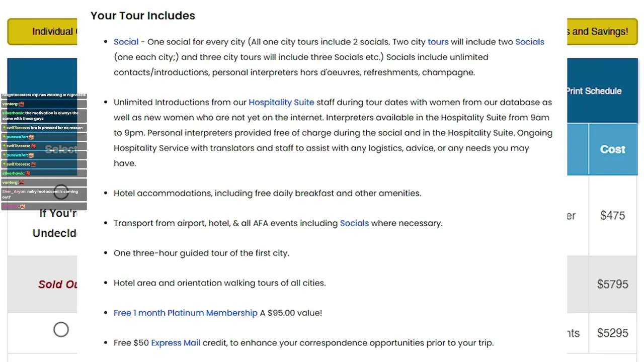Select the radio button in the Undecided row
The height and width of the screenshot is (362, 644).
point(61,192)
